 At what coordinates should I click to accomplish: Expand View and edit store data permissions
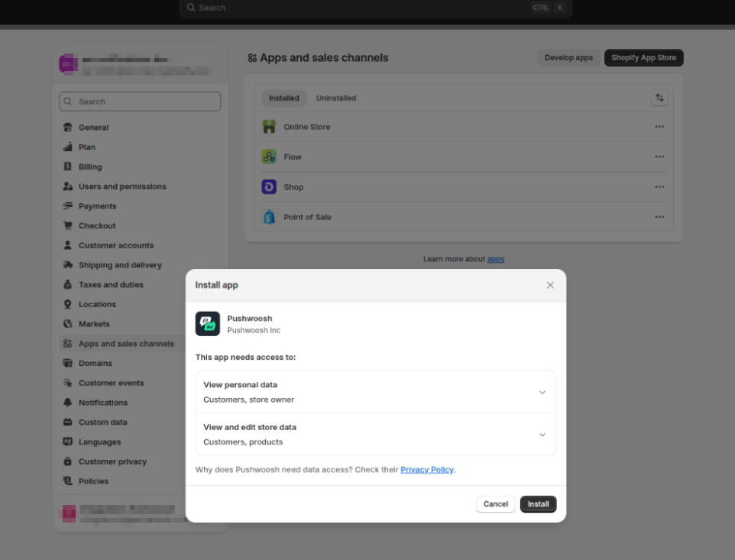[376, 435]
